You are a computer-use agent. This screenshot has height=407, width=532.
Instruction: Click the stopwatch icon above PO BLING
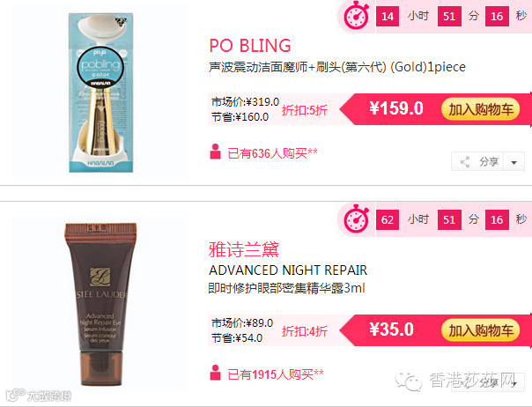(356, 15)
